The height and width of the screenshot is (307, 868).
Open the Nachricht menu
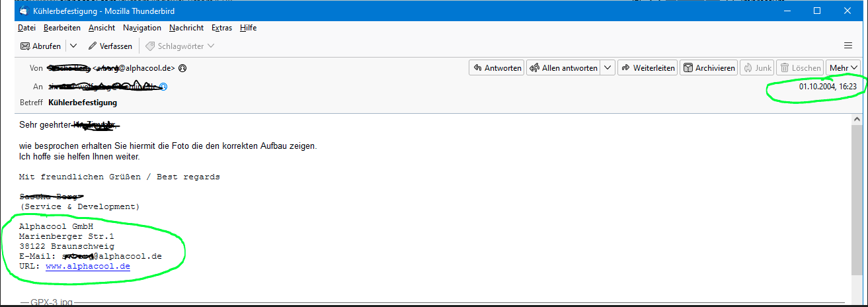tap(186, 28)
